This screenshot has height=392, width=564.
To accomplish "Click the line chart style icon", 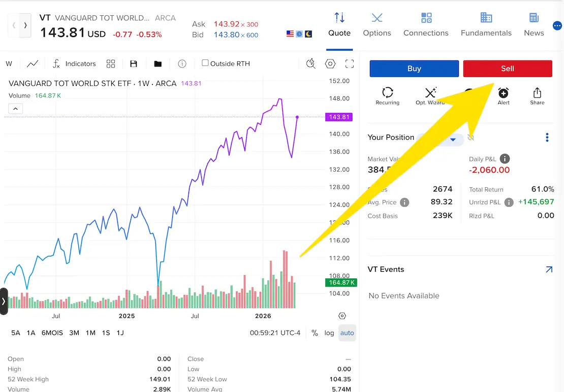I will (33, 64).
